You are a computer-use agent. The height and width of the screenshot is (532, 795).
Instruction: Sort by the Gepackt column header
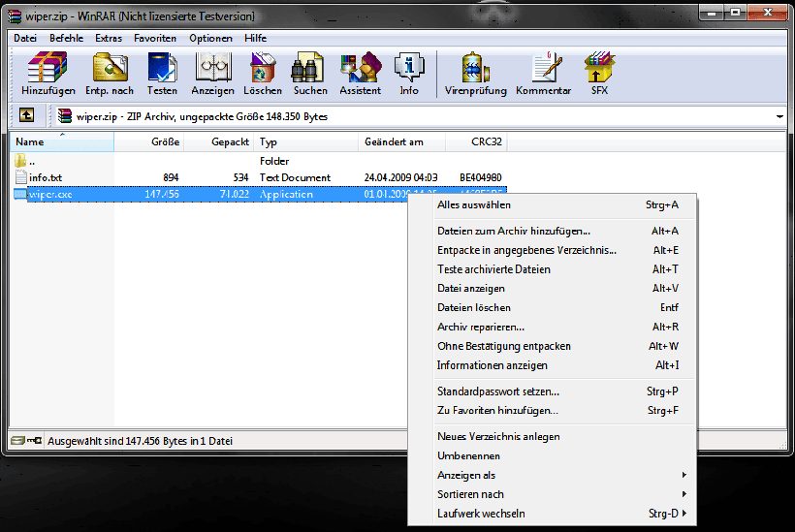click(218, 141)
